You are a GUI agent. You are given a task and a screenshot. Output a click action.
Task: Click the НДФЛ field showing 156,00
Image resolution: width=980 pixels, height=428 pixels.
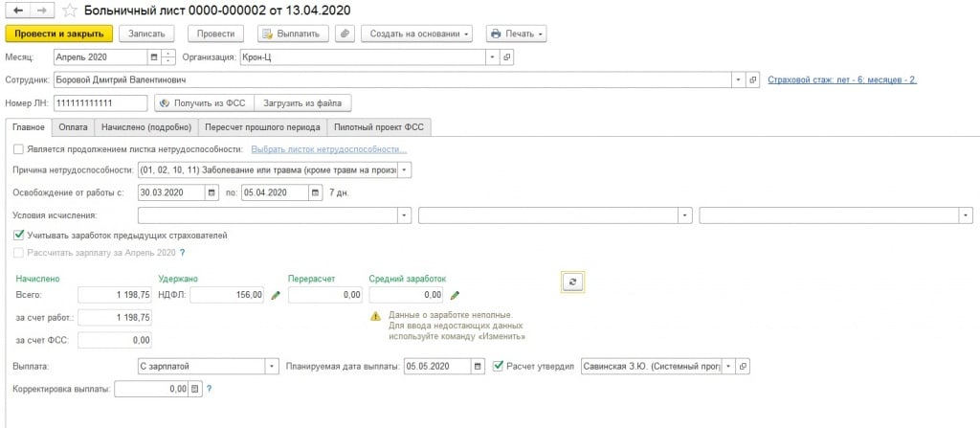[x=228, y=295]
